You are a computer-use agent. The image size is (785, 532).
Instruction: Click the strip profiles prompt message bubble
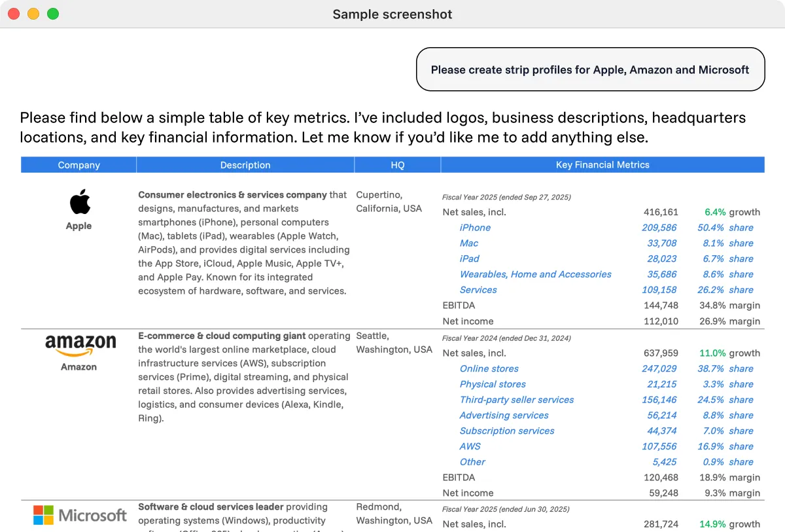(590, 69)
